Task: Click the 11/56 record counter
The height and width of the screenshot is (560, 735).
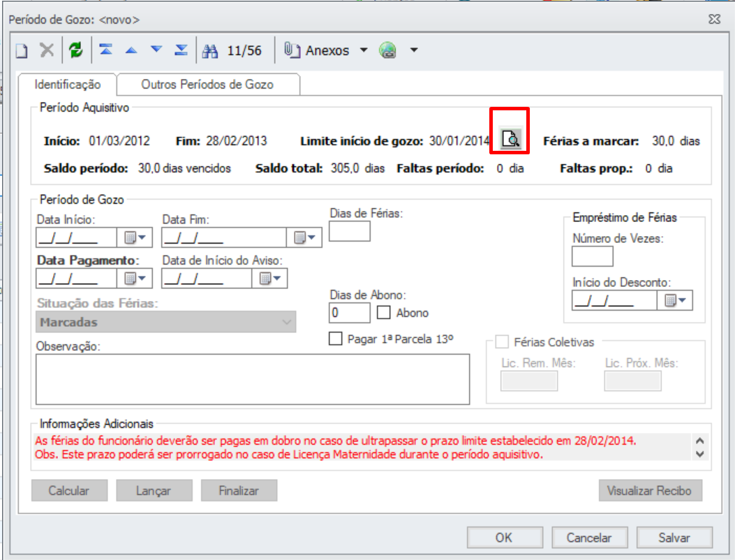Action: [244, 51]
